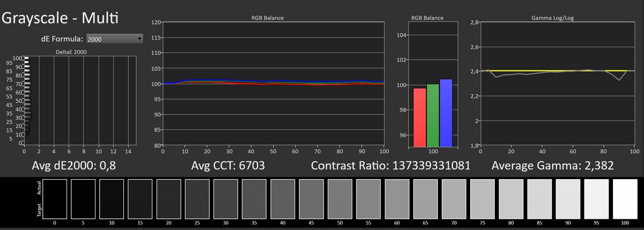The height and width of the screenshot is (230, 644).
Task: Click the grayscale swatch labeled 0
Action: tap(55, 198)
